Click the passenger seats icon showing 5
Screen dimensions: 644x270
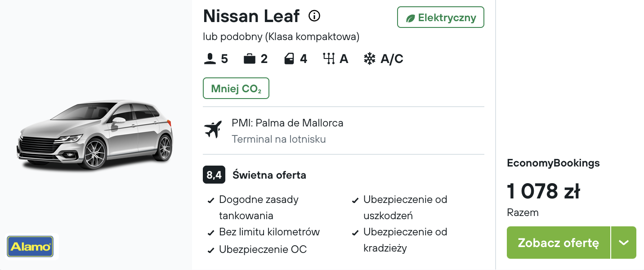point(210,59)
